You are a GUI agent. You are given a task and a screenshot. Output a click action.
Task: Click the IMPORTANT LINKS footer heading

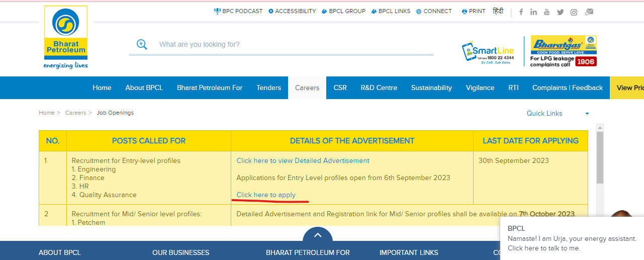click(x=409, y=252)
